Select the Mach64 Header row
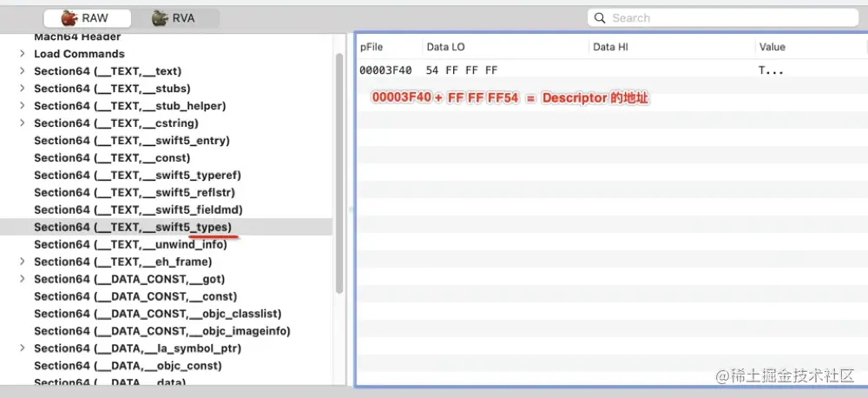The width and height of the screenshot is (868, 398). pos(166,37)
